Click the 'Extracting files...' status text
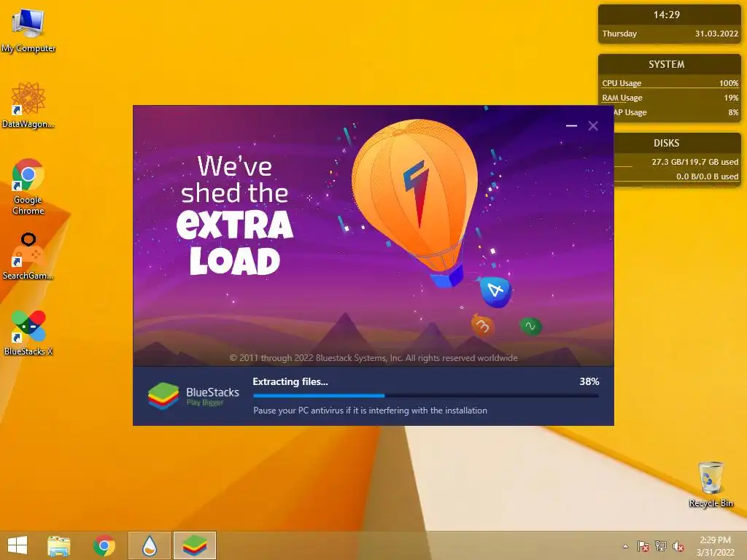The image size is (747, 560). pos(290,381)
